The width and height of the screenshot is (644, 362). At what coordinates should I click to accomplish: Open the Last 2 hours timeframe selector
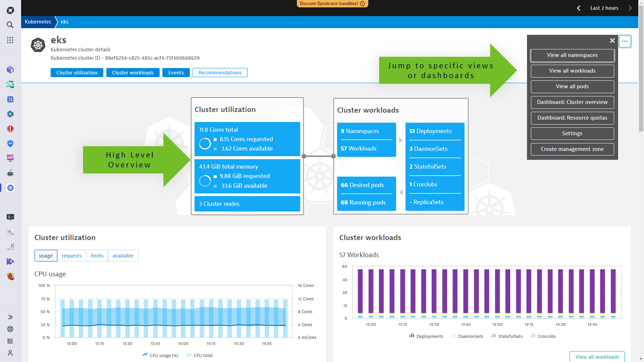coord(604,8)
